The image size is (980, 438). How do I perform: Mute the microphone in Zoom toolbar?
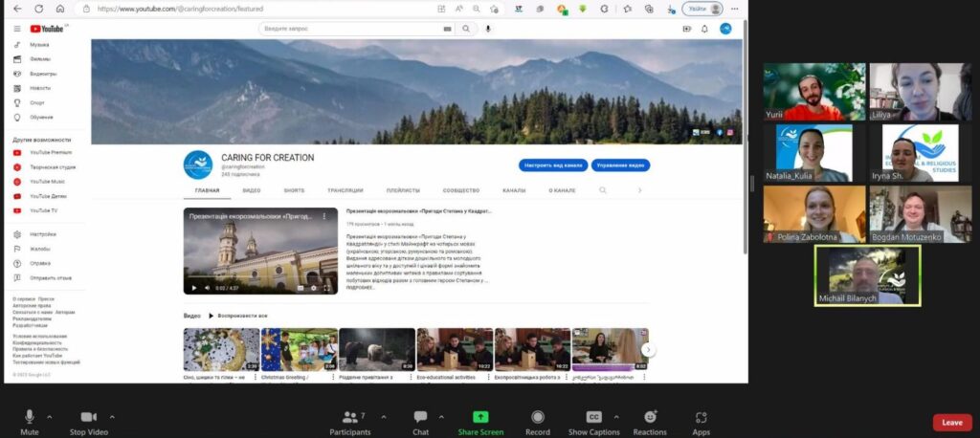coord(30,423)
